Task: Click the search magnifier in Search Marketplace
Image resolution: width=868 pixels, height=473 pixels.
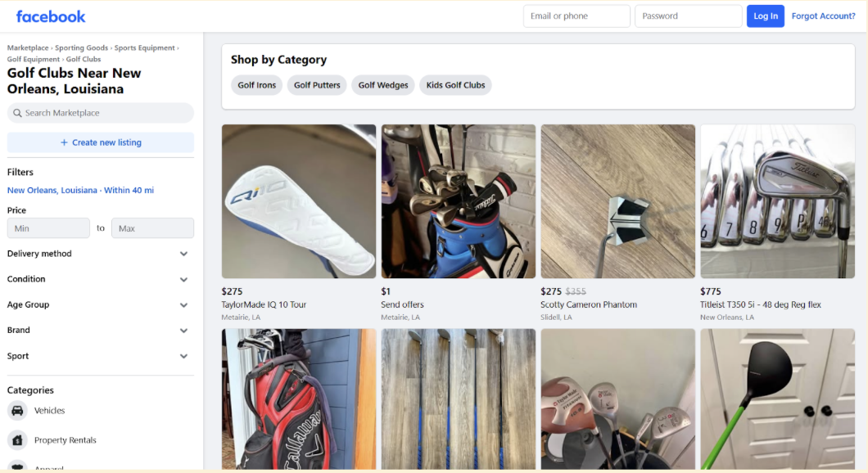Action: tap(17, 112)
